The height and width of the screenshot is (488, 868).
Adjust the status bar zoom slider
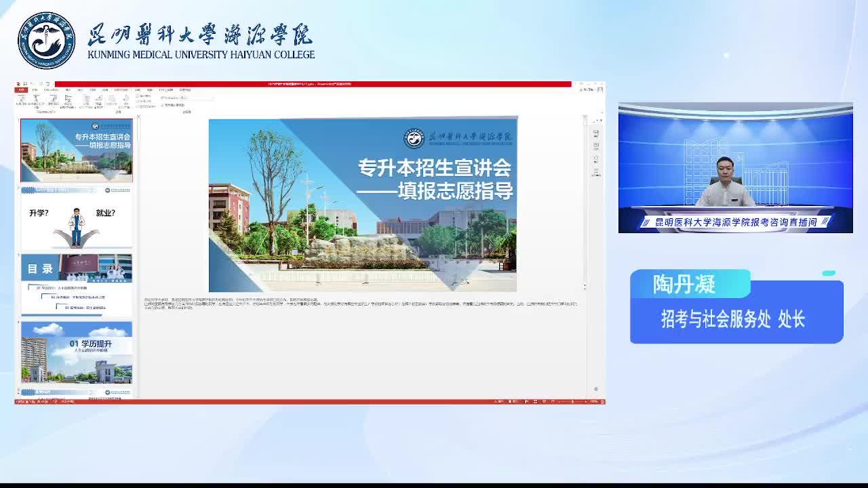[x=572, y=402]
